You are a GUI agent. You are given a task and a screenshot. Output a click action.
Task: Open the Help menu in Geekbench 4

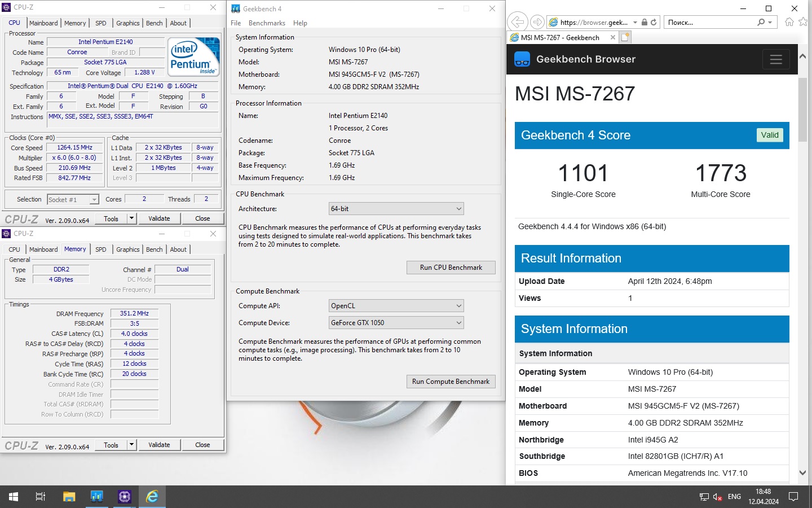[300, 23]
